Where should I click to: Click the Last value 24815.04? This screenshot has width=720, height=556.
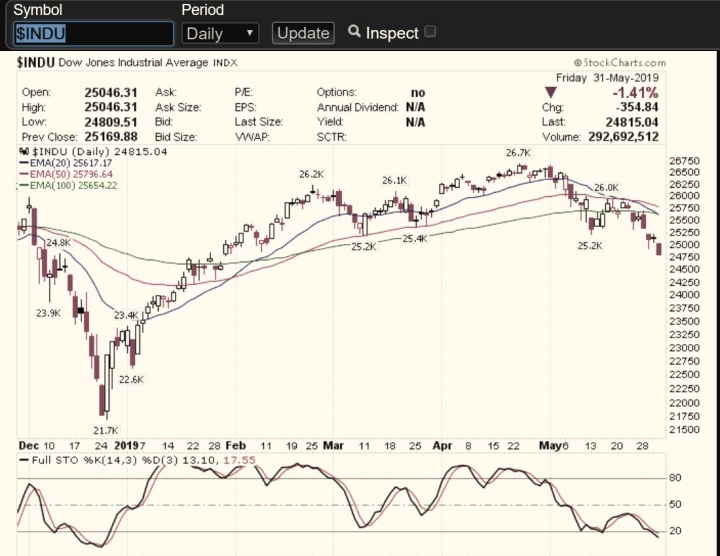(x=632, y=122)
